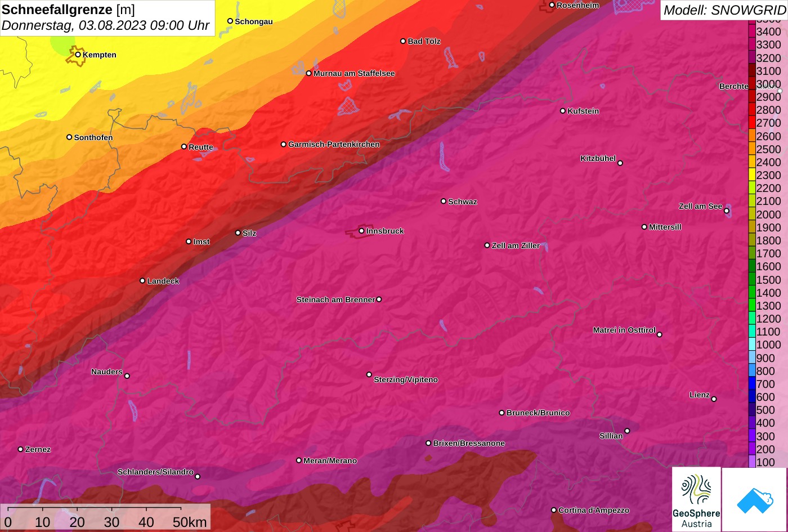Image resolution: width=788 pixels, height=532 pixels.
Task: Choose the cyan 1000 legend color
Action: 752,345
